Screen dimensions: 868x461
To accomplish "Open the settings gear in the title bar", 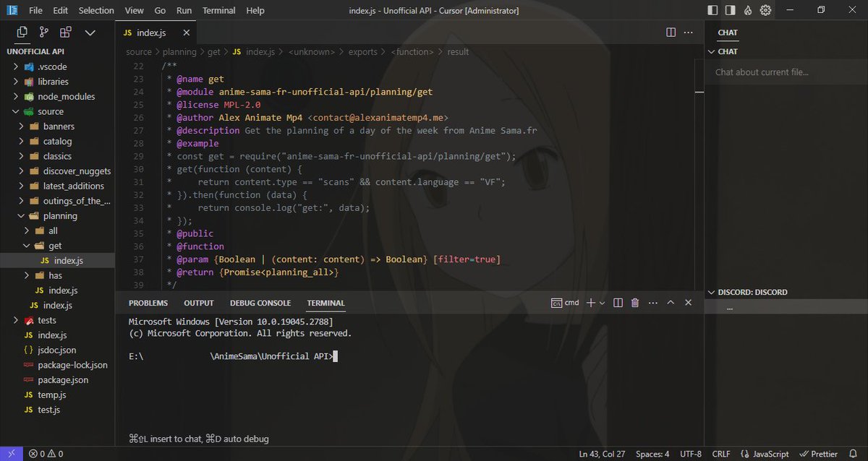I will [x=765, y=10].
